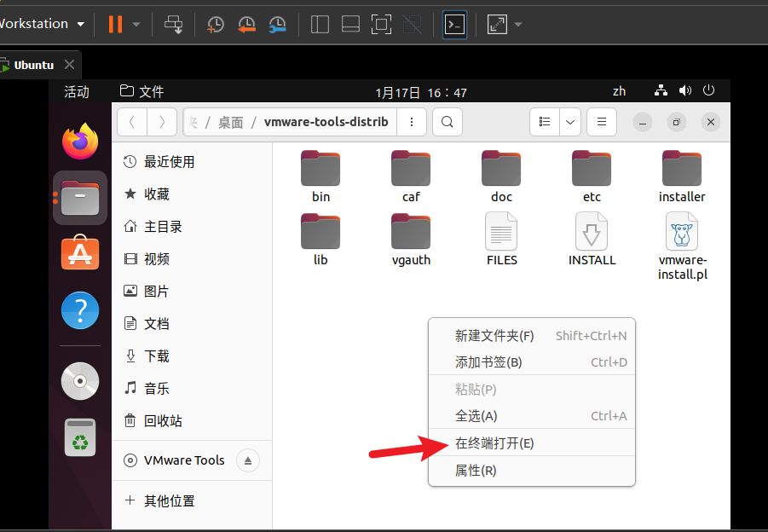768x532 pixels.
Task: Open the snapshot manager
Action: [277, 24]
